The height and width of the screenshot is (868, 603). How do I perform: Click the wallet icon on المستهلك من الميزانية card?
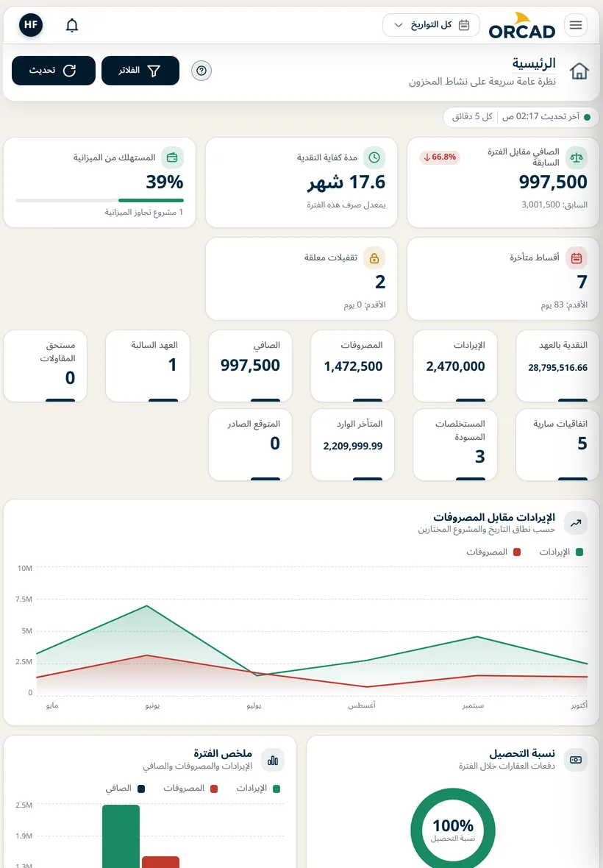coord(172,157)
